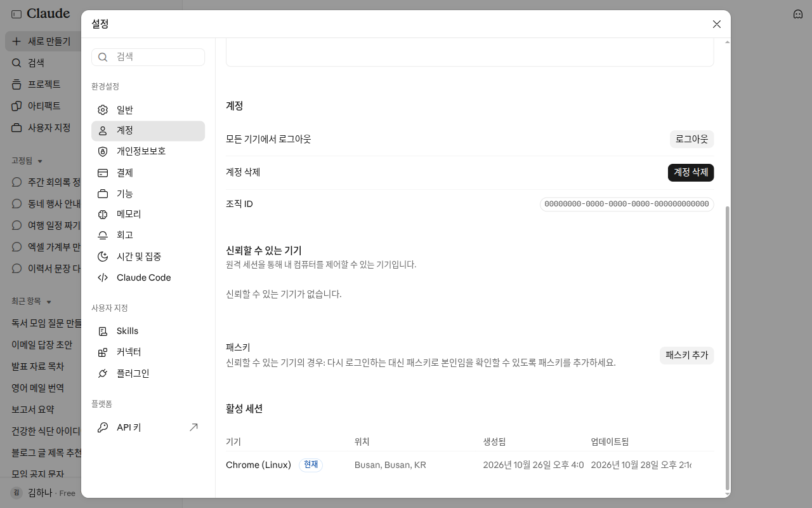
Task: Select the 개인정보보호 shield icon
Action: point(103,152)
